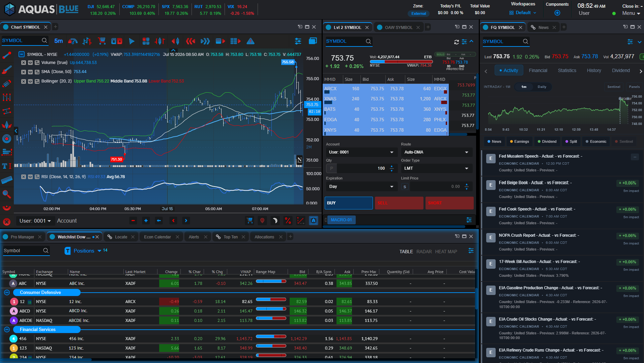Click the refresh icon in Lvl 2 panel

coord(457,42)
